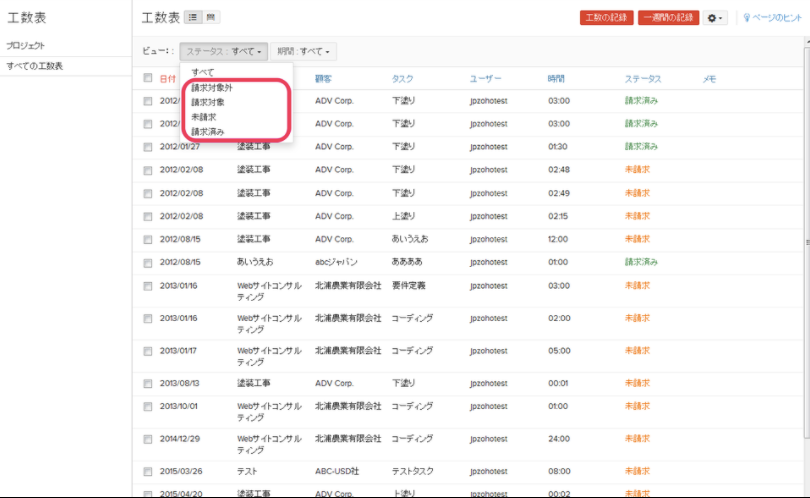Open プロジェクト in the left sidebar
The width and height of the screenshot is (810, 498).
(x=25, y=46)
